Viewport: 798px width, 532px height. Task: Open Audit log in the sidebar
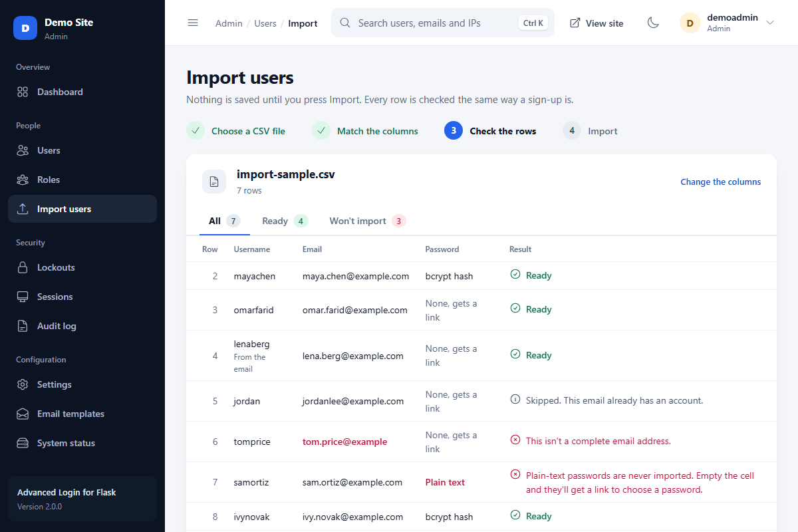(x=82, y=326)
